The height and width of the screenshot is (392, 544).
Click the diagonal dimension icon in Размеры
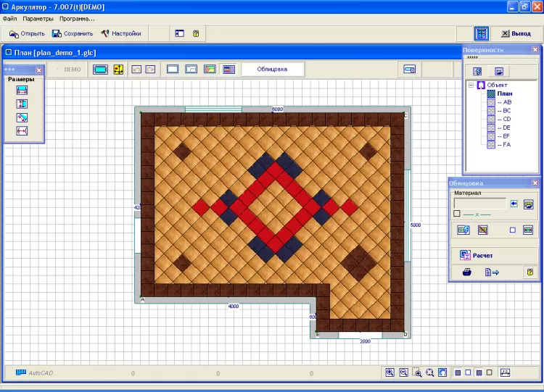(x=22, y=117)
